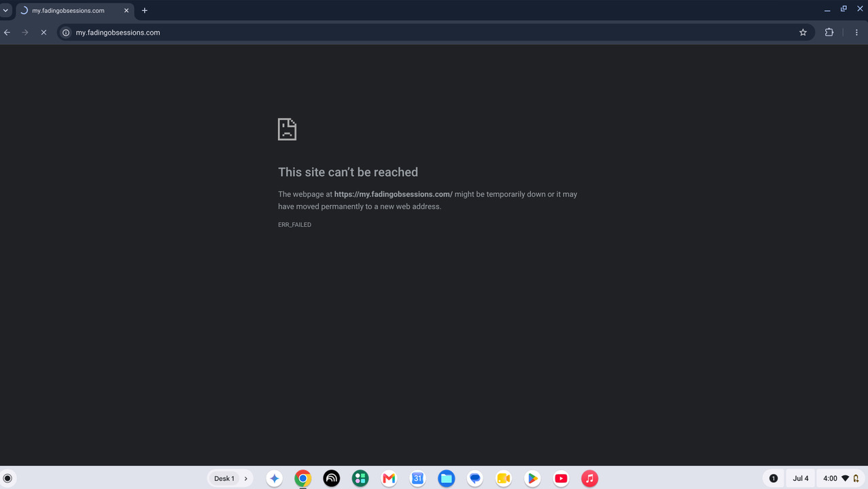Open quick settings at the 4:00 clock

click(x=841, y=478)
